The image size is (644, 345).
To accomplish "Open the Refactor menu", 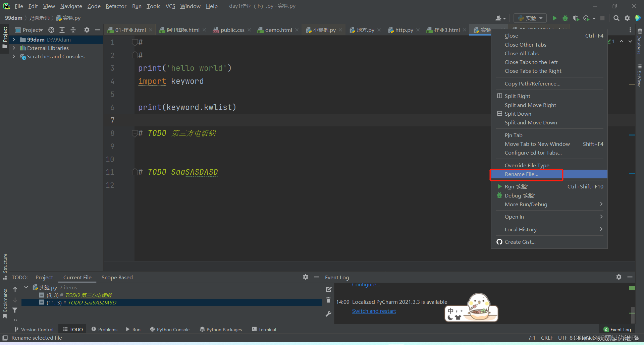I will point(116,6).
